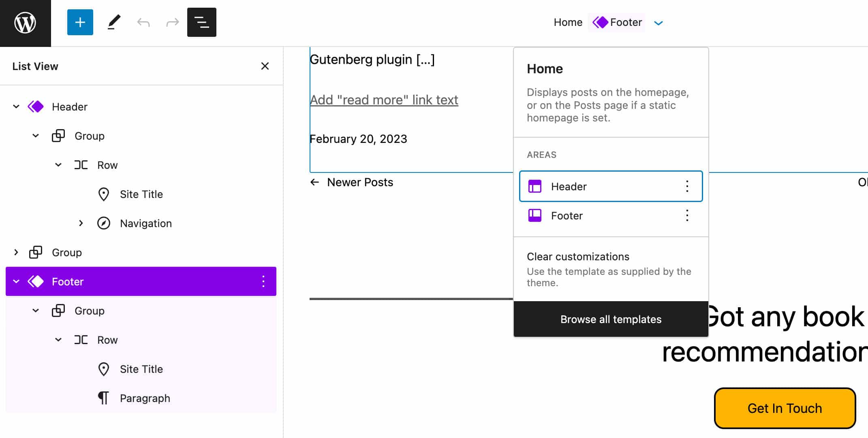Toggle the Footer chevron dropdown in toolbar

point(660,23)
